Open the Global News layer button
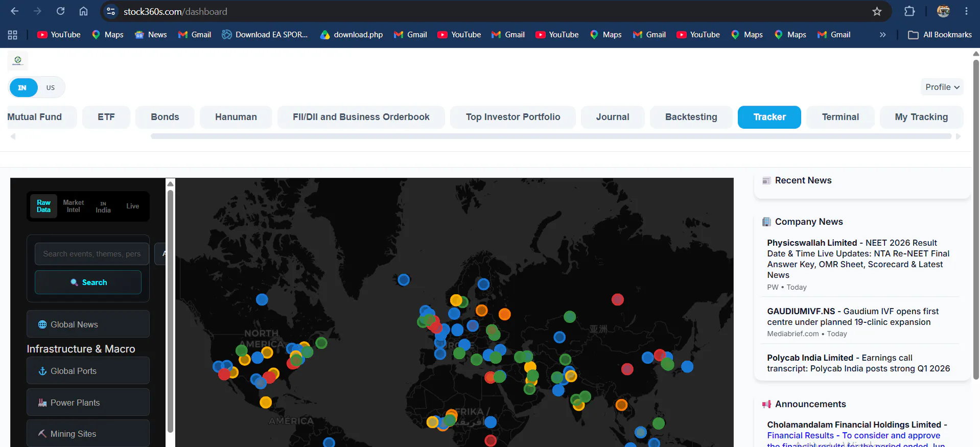The width and height of the screenshot is (980, 447). point(88,324)
